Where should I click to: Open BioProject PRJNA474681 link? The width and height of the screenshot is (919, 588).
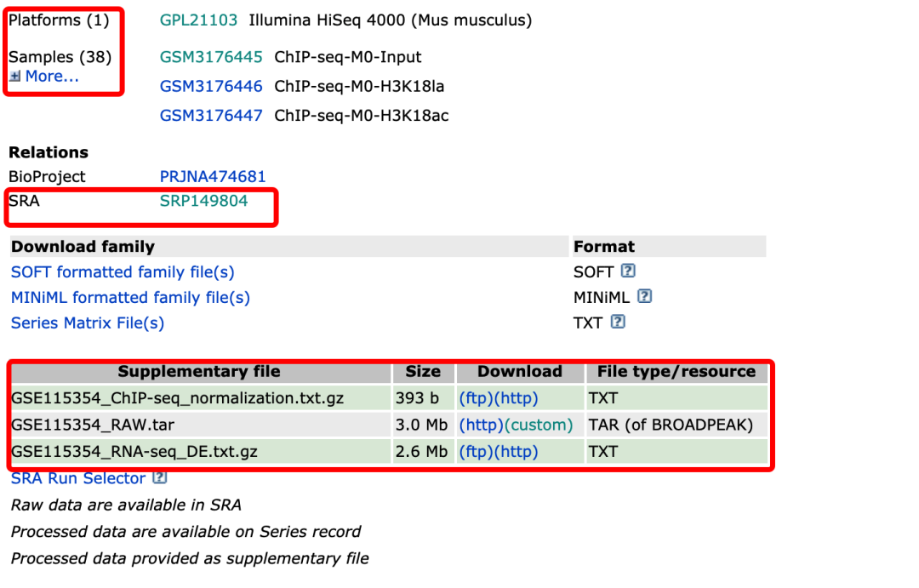coord(213,176)
